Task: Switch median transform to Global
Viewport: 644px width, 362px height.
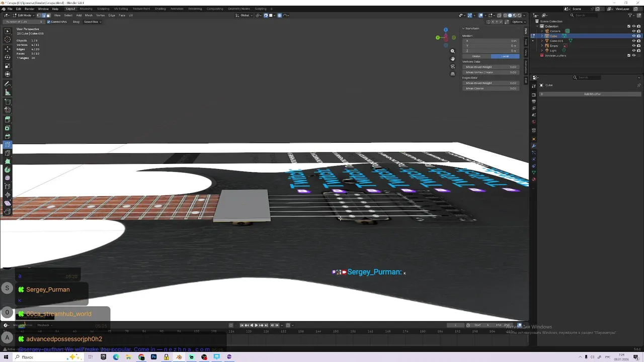Action: coord(476,56)
